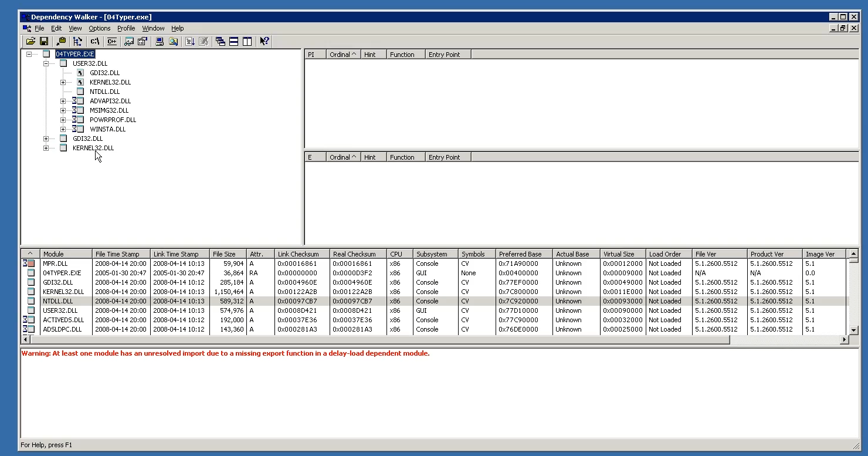868x456 pixels.
Task: Click E column header in exports pane
Action: point(316,157)
